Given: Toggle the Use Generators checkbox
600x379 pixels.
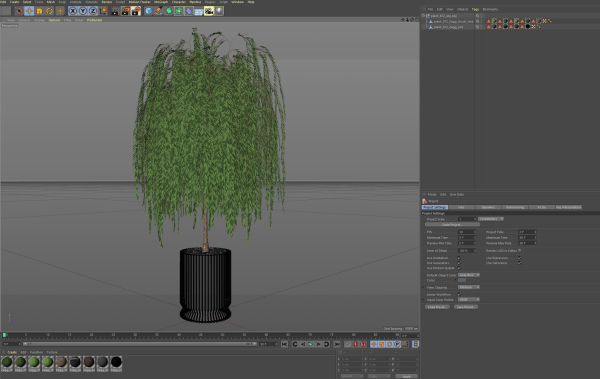Looking at the screenshot, I should pos(459,263).
